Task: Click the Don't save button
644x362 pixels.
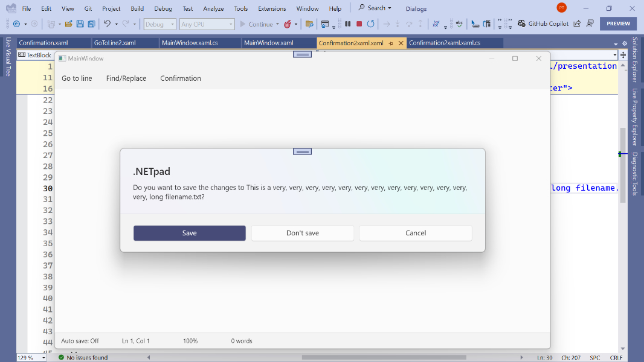Action: point(302,232)
